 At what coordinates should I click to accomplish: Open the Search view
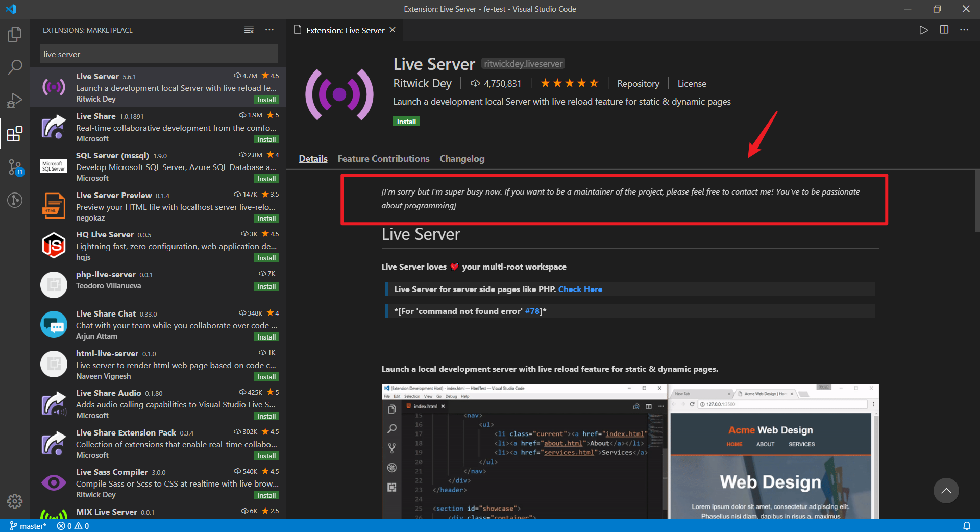pos(15,67)
